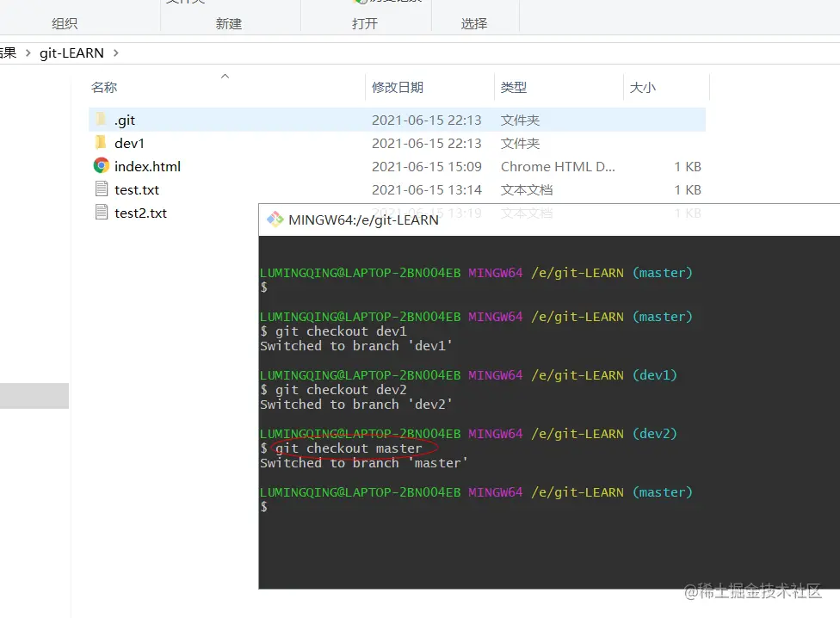
Task: Select the test2.txt file name
Action: point(140,213)
